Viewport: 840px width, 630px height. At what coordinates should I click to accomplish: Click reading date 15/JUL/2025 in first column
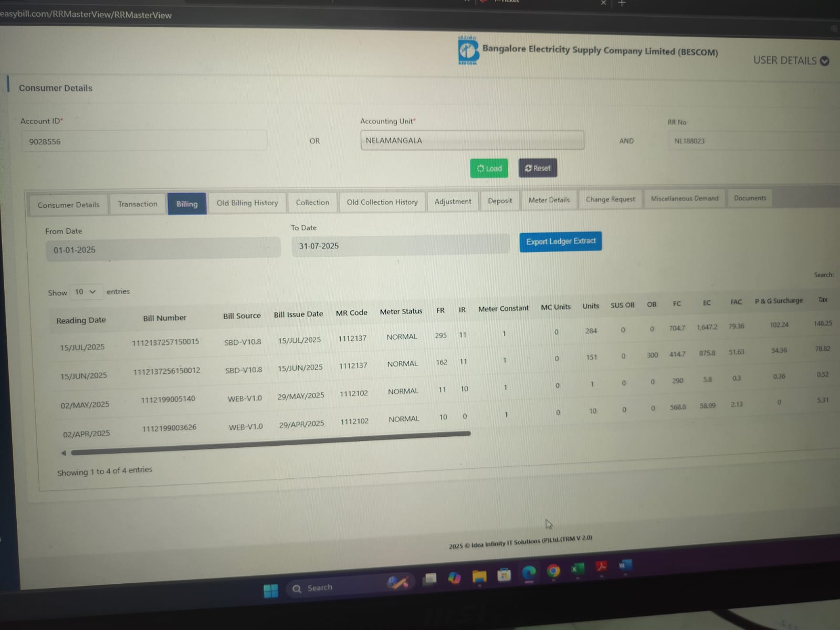point(82,347)
